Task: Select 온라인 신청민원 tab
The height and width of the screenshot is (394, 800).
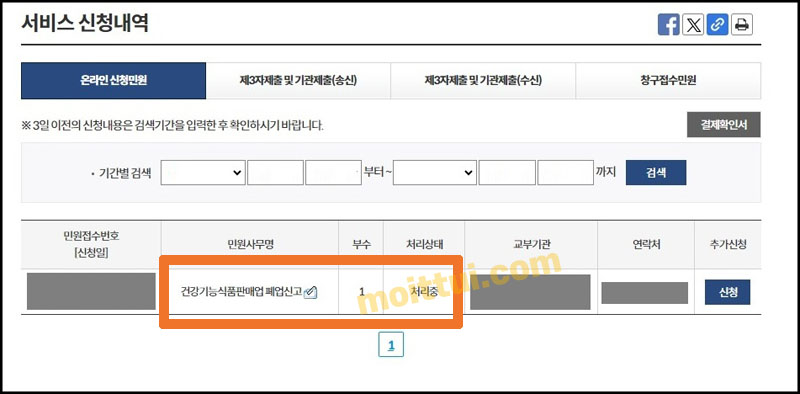Action: point(113,81)
